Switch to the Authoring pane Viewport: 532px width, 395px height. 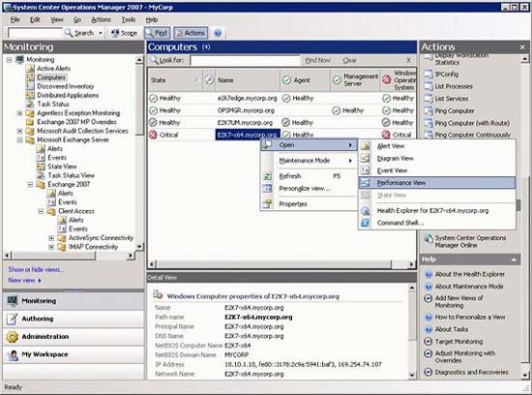[74, 319]
